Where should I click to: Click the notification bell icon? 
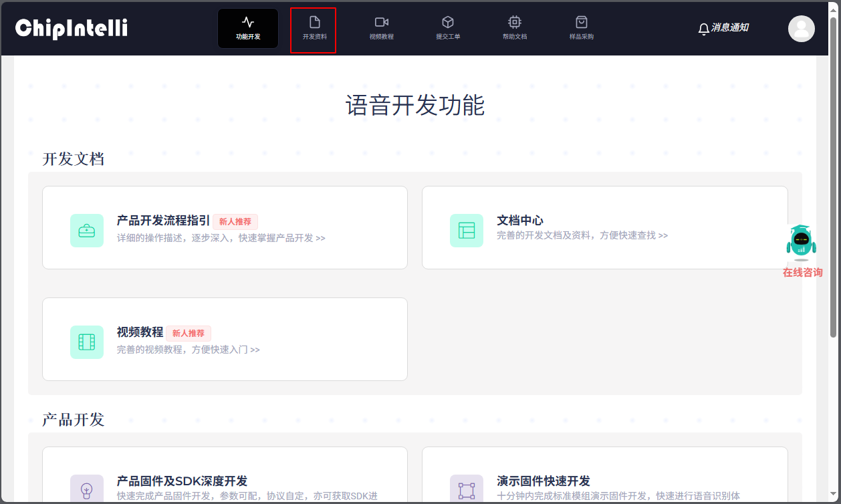coord(703,29)
